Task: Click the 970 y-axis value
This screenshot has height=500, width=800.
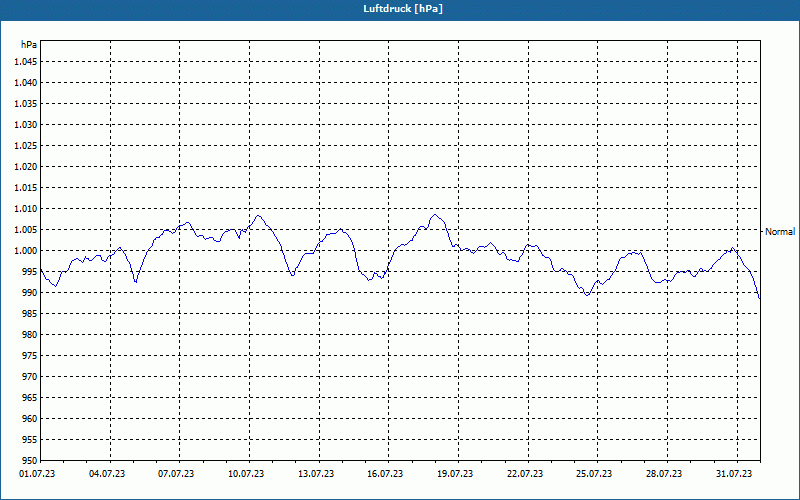Action: 31,377
